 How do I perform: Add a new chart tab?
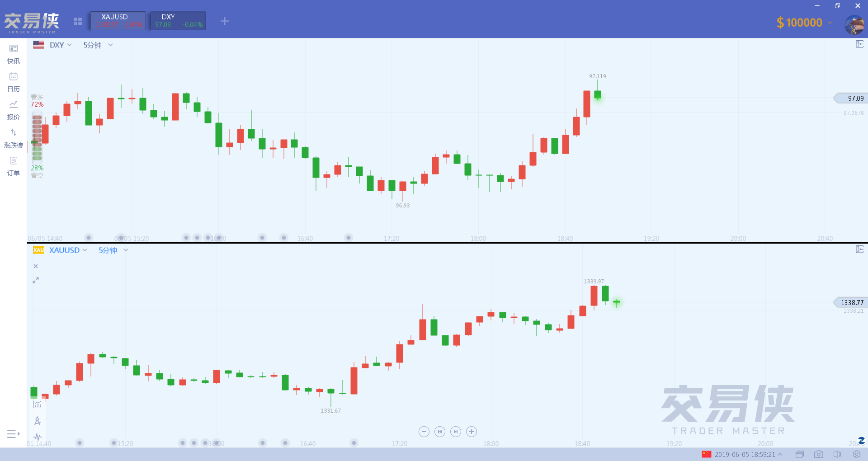(x=225, y=21)
